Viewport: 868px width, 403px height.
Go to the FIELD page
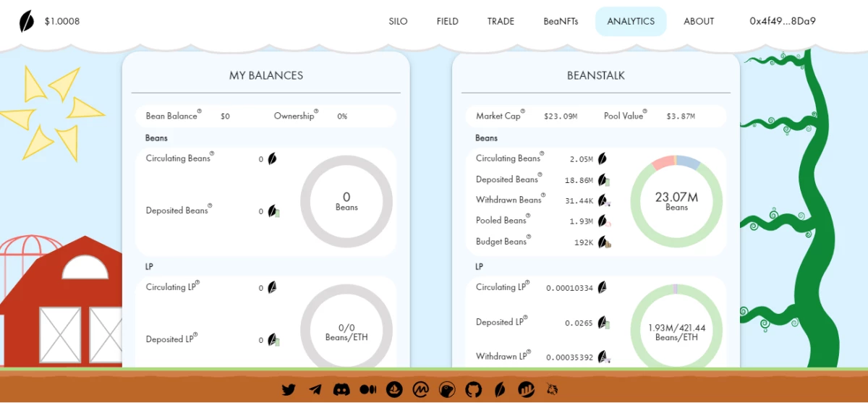click(x=448, y=22)
